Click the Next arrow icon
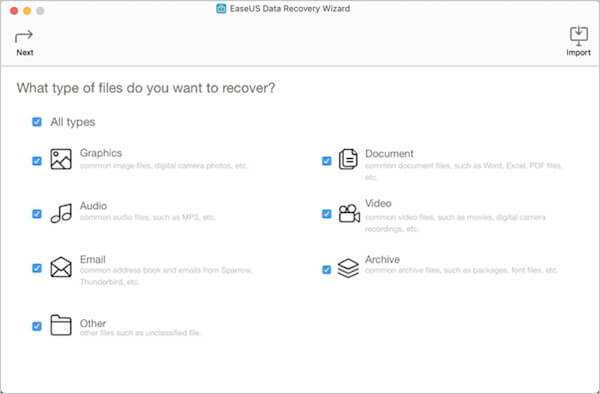This screenshot has width=600, height=394. pos(24,37)
